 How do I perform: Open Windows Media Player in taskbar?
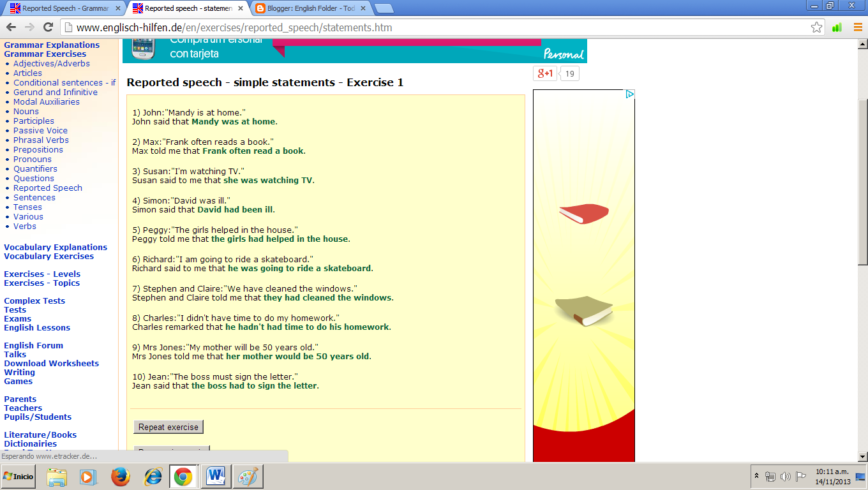coord(88,477)
